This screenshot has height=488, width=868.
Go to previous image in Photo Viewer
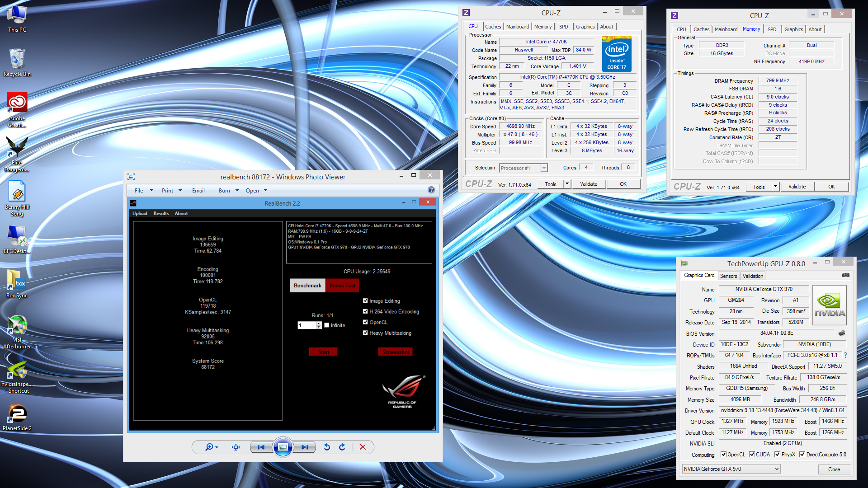coord(261,447)
